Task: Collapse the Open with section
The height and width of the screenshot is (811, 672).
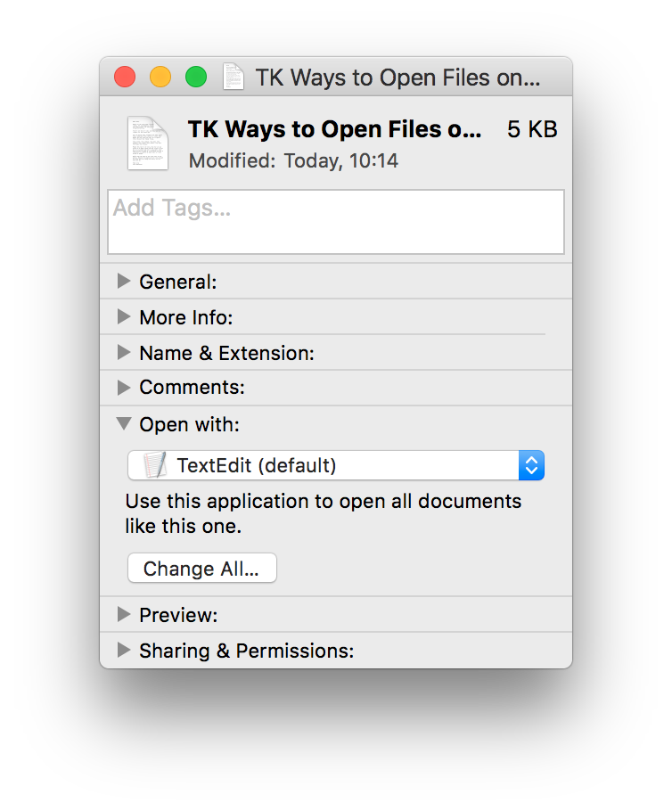Action: click(124, 424)
